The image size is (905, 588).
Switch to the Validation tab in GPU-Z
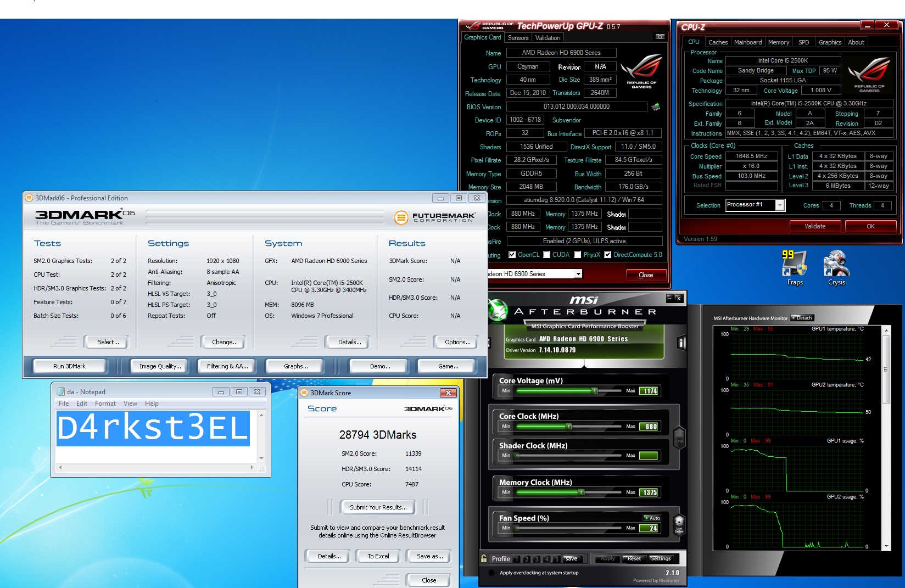tap(548, 38)
